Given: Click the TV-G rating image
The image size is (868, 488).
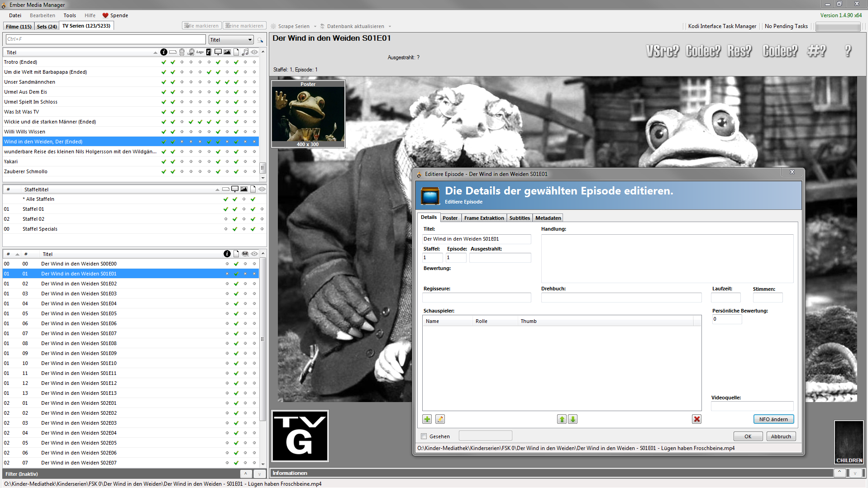Looking at the screenshot, I should [x=300, y=436].
